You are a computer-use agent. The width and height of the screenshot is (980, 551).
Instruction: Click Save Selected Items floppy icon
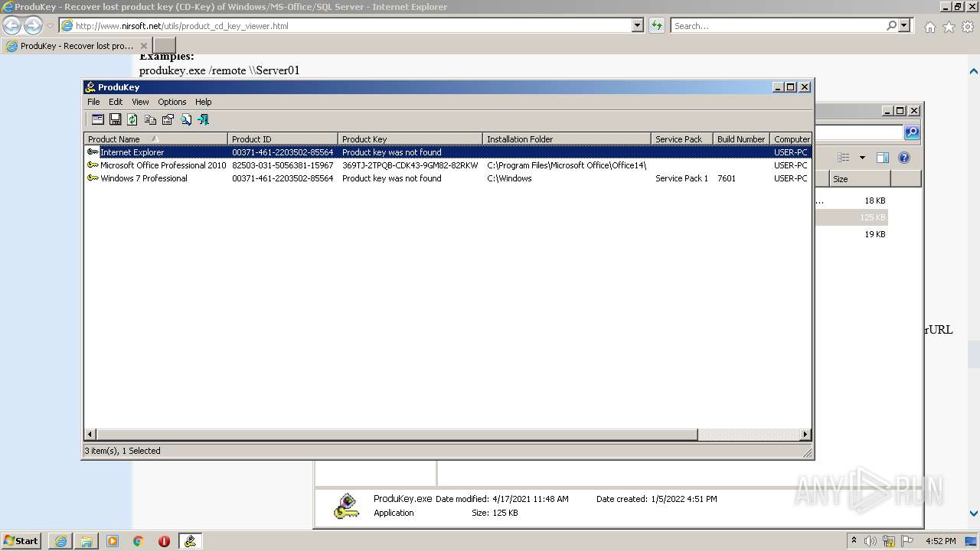[x=115, y=119]
